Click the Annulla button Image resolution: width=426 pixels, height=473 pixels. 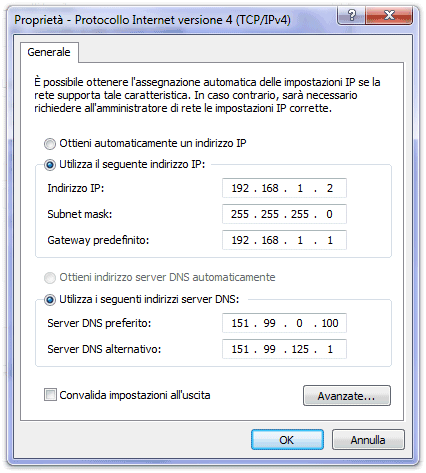coord(368,440)
